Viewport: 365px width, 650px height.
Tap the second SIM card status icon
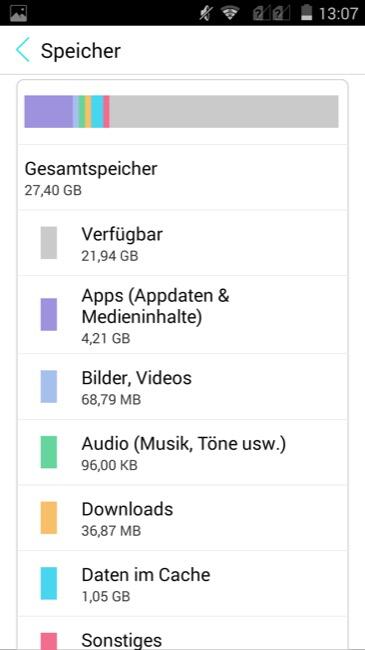[x=280, y=13]
